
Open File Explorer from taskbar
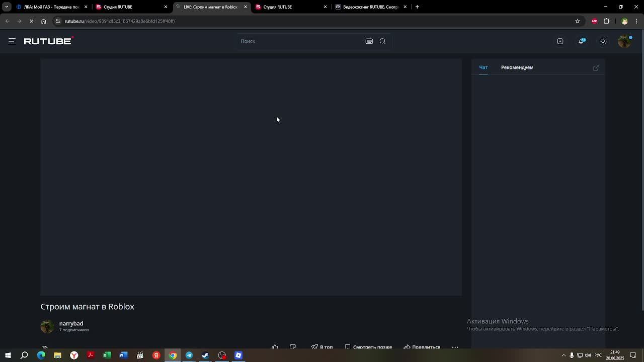pos(57,355)
